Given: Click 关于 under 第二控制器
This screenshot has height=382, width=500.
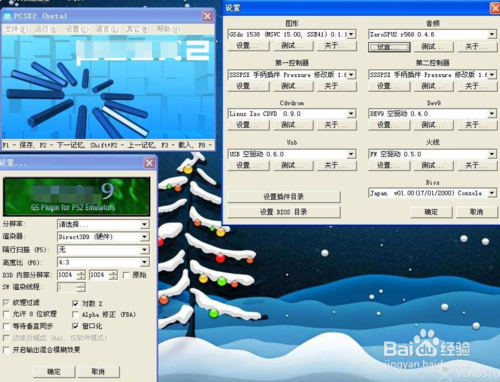Looking at the screenshot, I should [477, 86].
